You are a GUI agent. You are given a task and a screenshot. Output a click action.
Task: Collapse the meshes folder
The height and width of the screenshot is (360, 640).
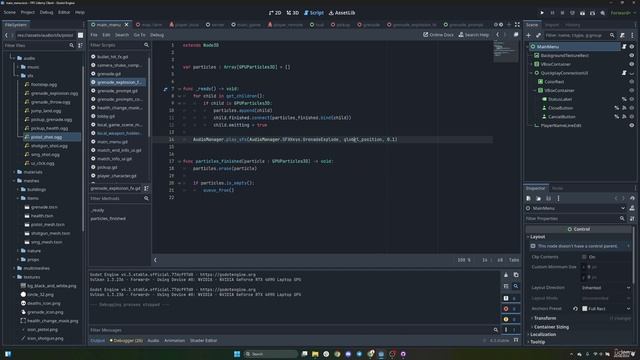pyautogui.click(x=13, y=181)
